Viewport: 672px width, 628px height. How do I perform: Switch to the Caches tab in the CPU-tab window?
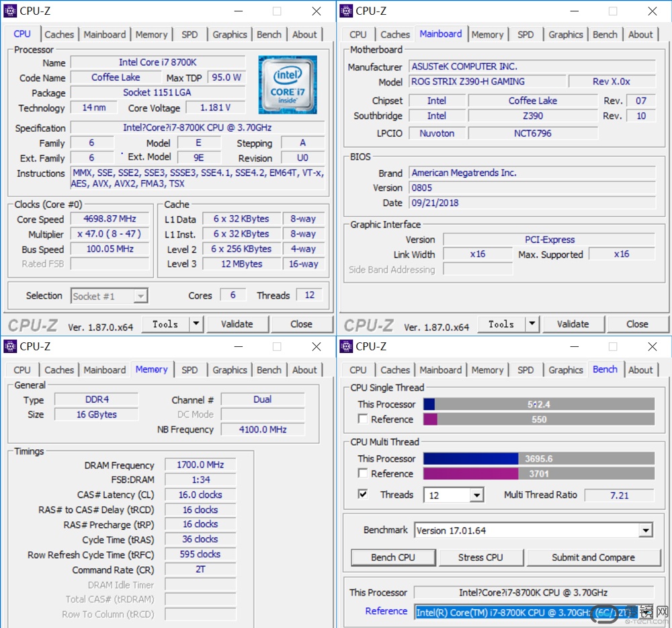tap(59, 35)
